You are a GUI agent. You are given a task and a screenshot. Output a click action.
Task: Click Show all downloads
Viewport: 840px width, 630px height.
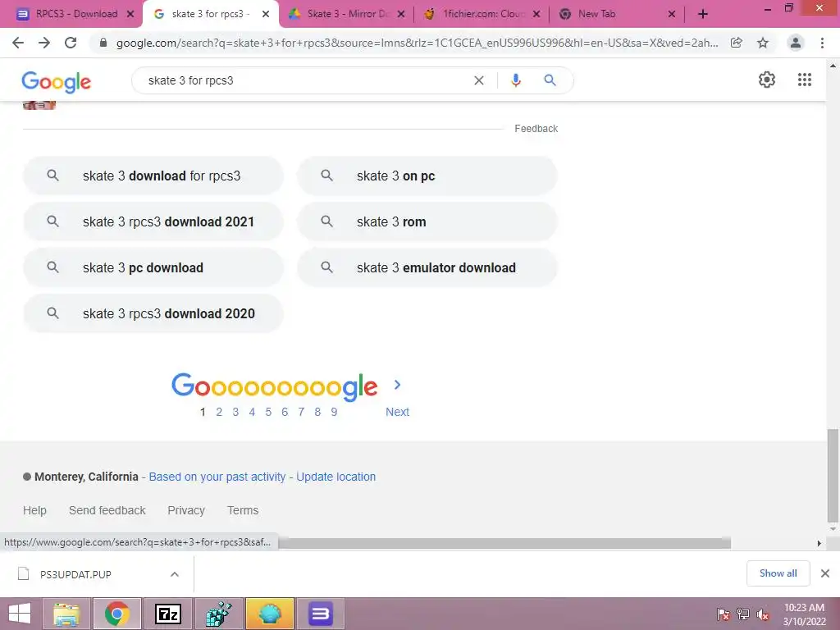tap(778, 573)
